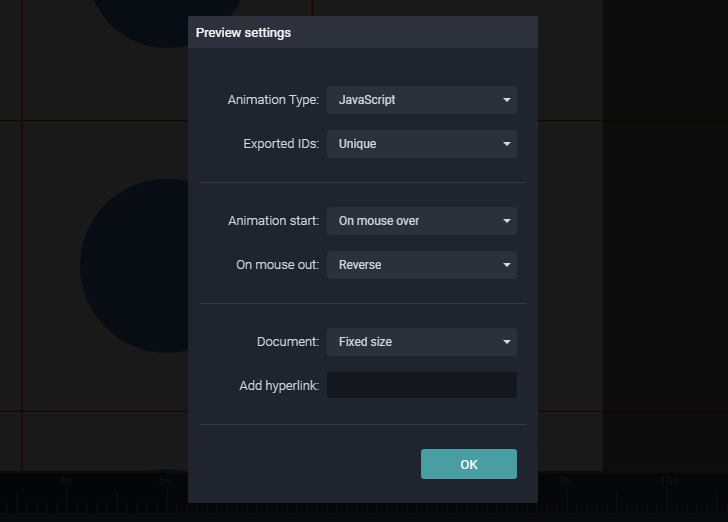The width and height of the screenshot is (728, 522).
Task: Expand the On mouse out dropdown
Action: click(420, 265)
